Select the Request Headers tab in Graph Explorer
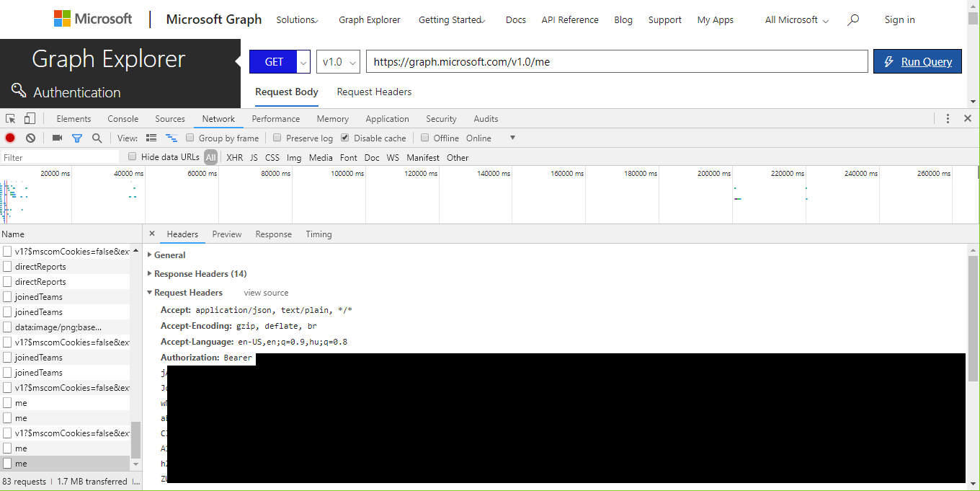 (x=375, y=92)
